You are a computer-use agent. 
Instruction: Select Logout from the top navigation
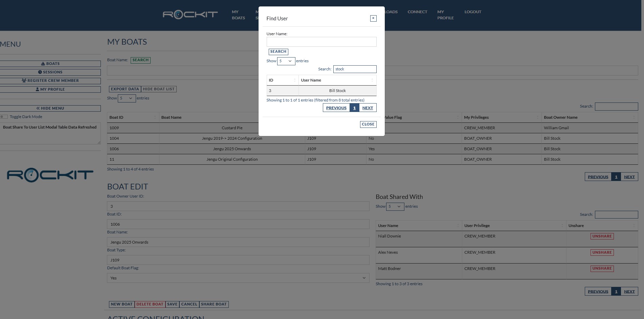click(x=472, y=12)
